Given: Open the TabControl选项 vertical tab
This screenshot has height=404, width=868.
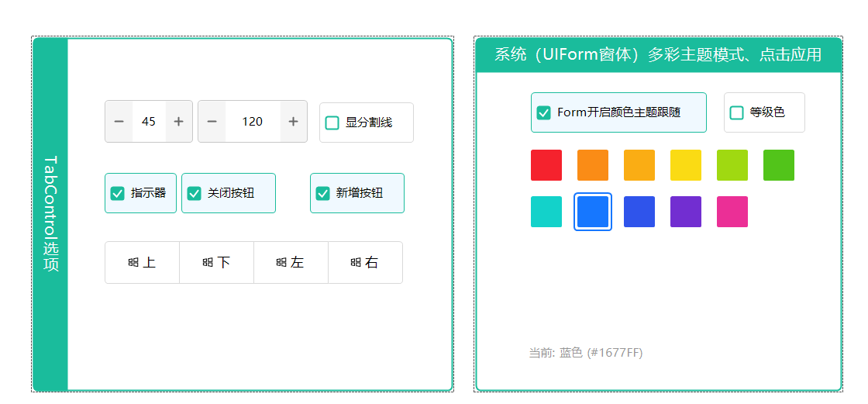Looking at the screenshot, I should [x=50, y=214].
